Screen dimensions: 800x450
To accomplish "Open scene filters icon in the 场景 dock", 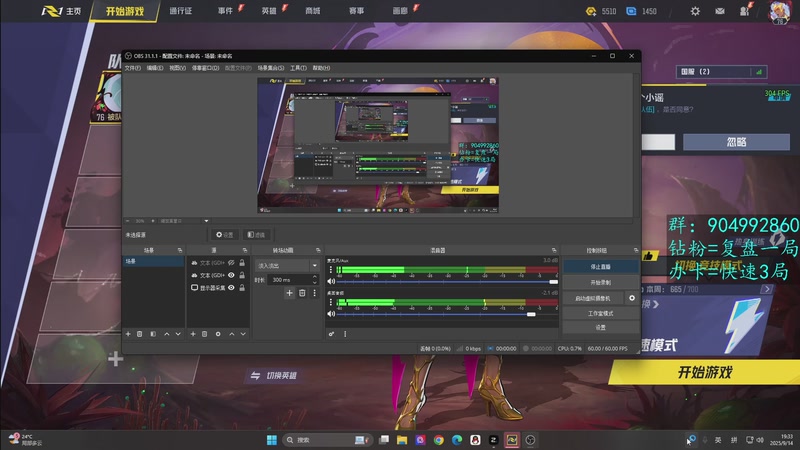I will click(x=153, y=334).
